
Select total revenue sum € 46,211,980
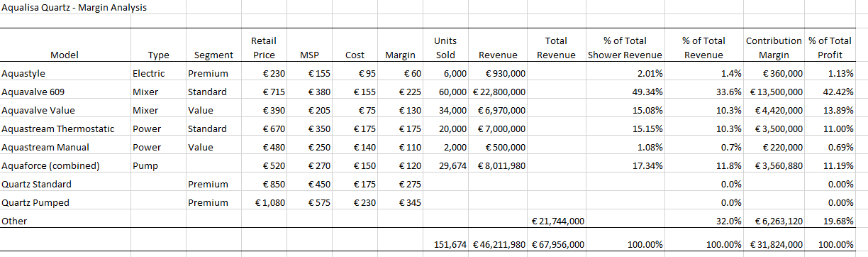pos(499,244)
